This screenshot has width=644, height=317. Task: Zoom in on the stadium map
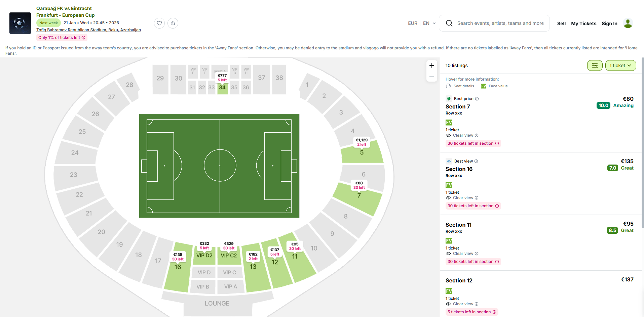(x=432, y=65)
